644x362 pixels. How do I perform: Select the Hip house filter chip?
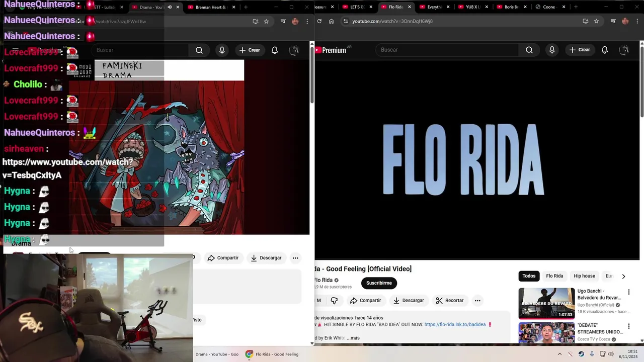tap(584, 276)
